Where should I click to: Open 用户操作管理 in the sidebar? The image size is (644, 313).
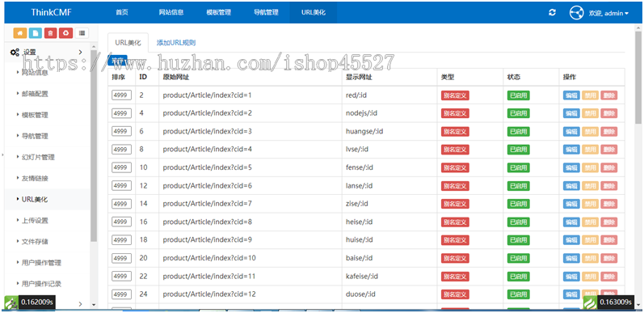click(41, 263)
